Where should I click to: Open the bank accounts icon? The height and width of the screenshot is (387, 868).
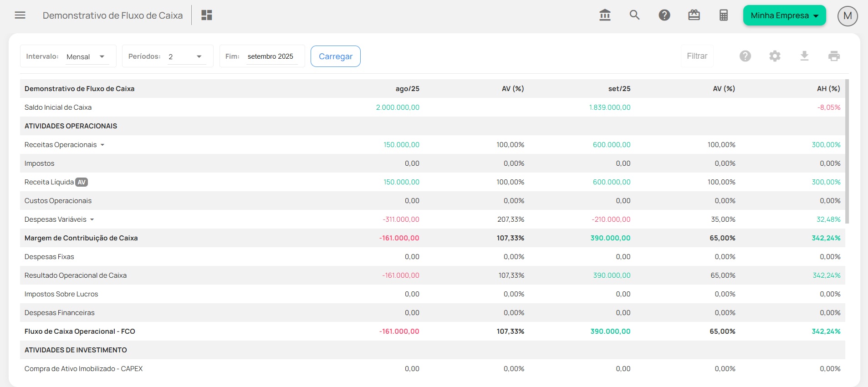pyautogui.click(x=605, y=15)
